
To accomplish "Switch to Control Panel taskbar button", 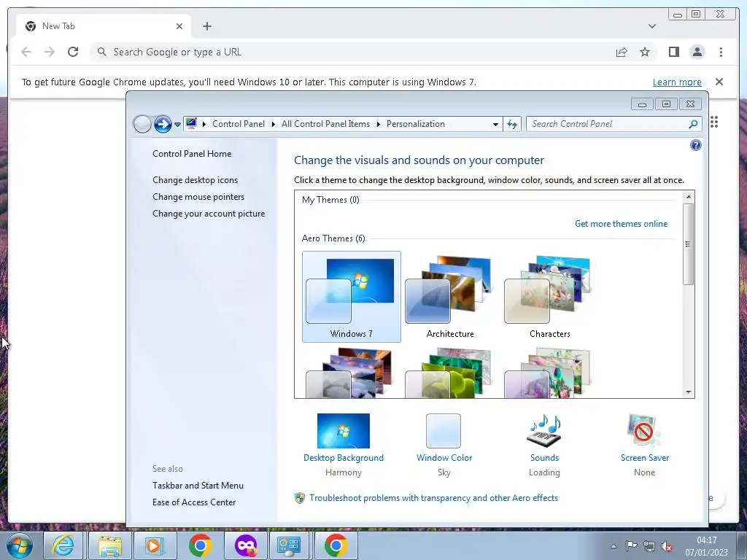I will point(289,545).
